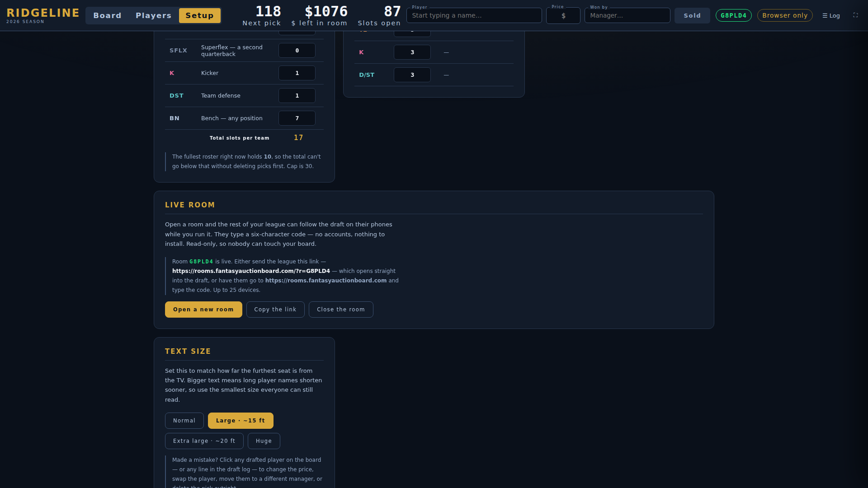Click the room link https://rooms.fantasyauctionboard.com/?r=G8PLD4

tap(251, 271)
